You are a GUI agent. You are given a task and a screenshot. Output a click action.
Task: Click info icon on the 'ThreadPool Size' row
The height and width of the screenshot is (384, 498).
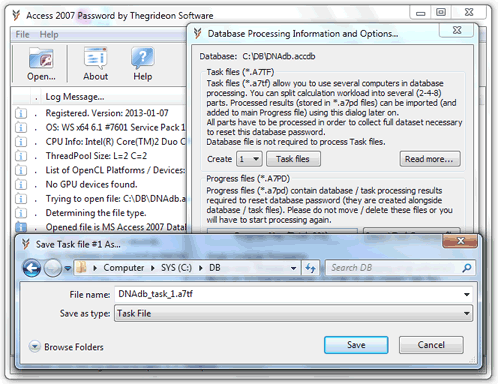21,156
